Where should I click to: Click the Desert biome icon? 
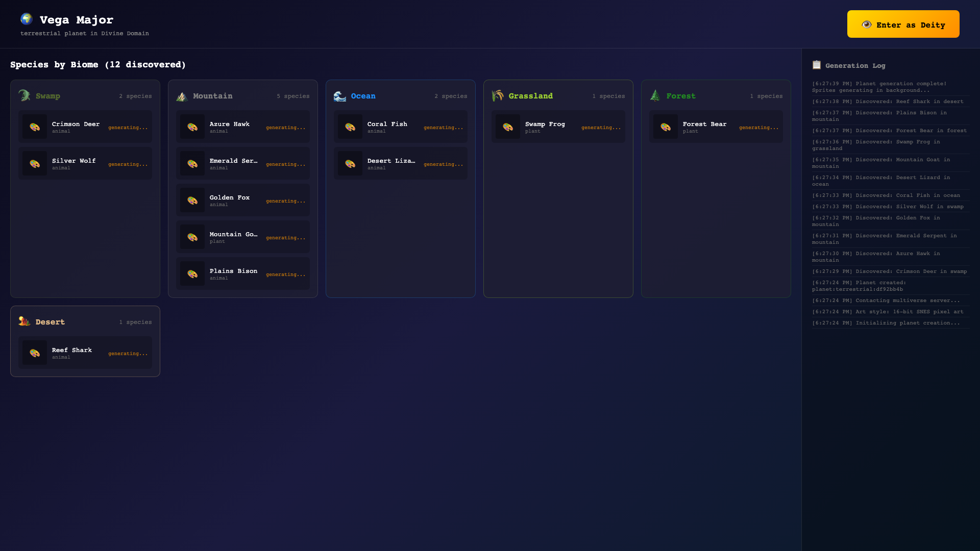24,321
